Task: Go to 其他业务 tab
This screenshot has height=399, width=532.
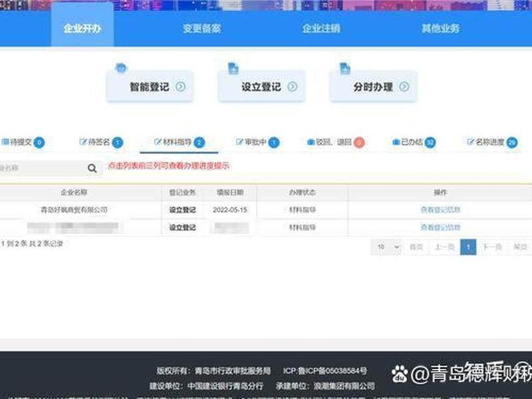Action: pyautogui.click(x=440, y=29)
